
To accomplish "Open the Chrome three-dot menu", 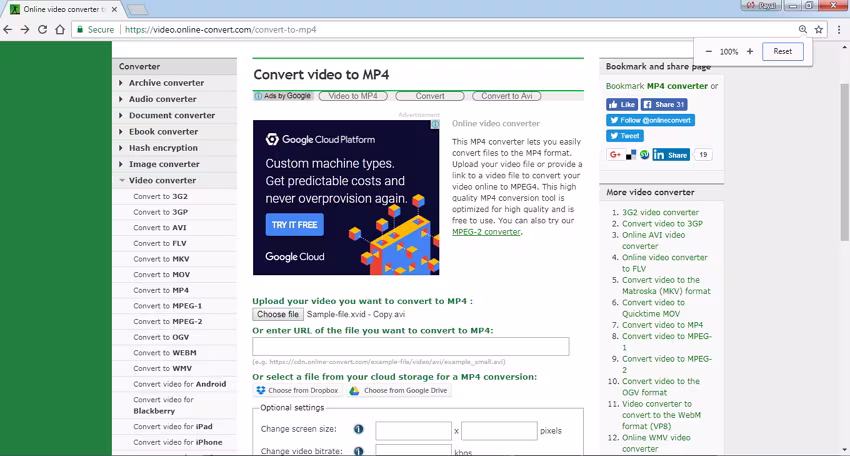I will 839,30.
